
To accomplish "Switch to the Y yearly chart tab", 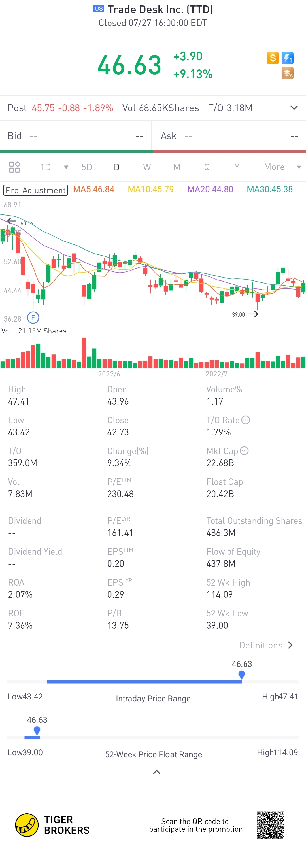I will (x=237, y=167).
